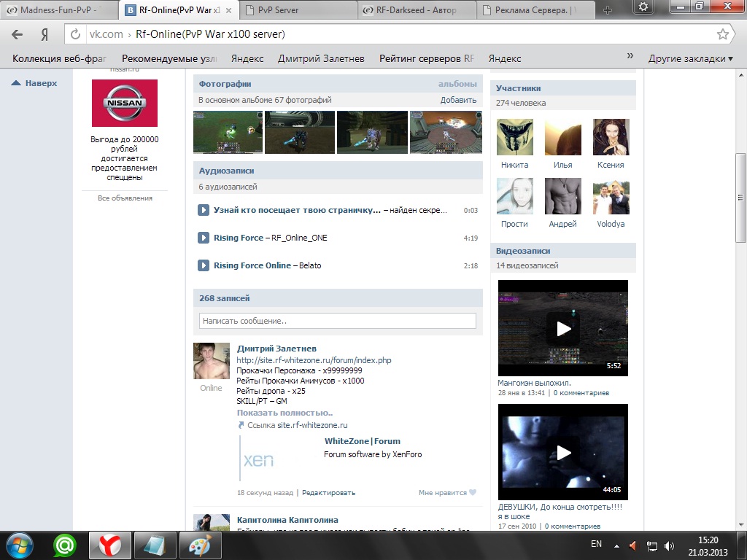Click the page's vertical scrollbar thumb

coord(741,198)
